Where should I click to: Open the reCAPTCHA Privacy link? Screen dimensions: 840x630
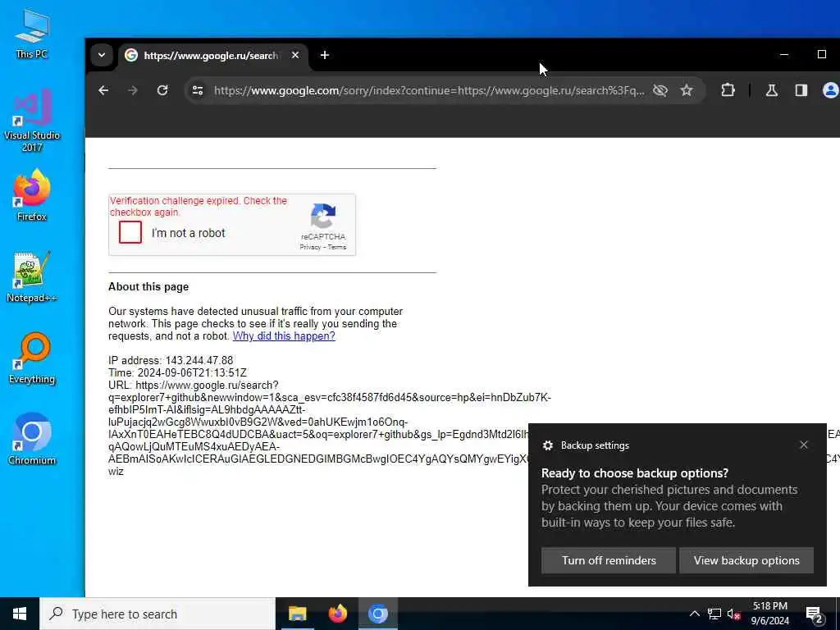(310, 247)
